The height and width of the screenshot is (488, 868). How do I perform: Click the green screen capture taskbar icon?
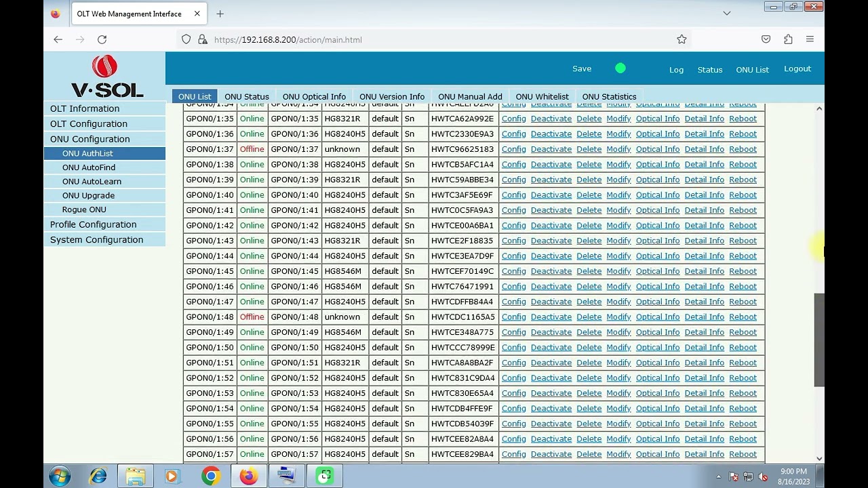(x=325, y=476)
